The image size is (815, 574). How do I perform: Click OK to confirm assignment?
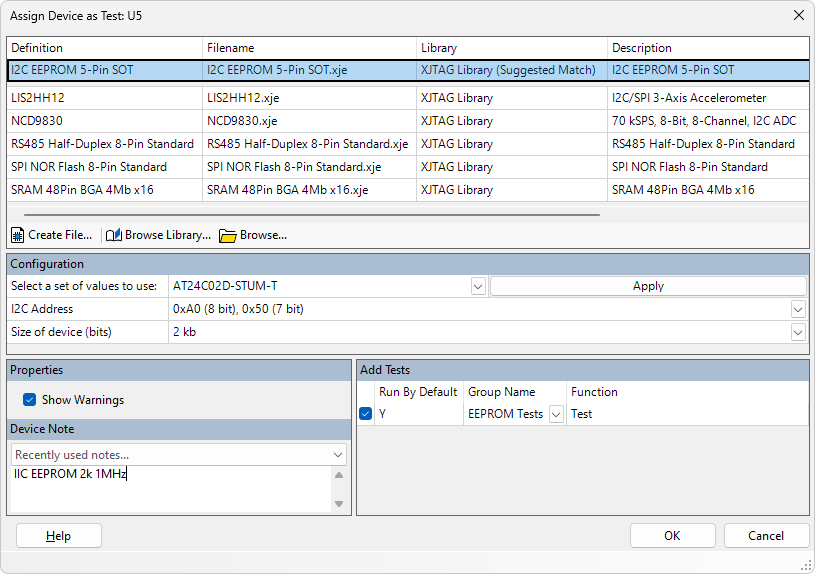(672, 536)
